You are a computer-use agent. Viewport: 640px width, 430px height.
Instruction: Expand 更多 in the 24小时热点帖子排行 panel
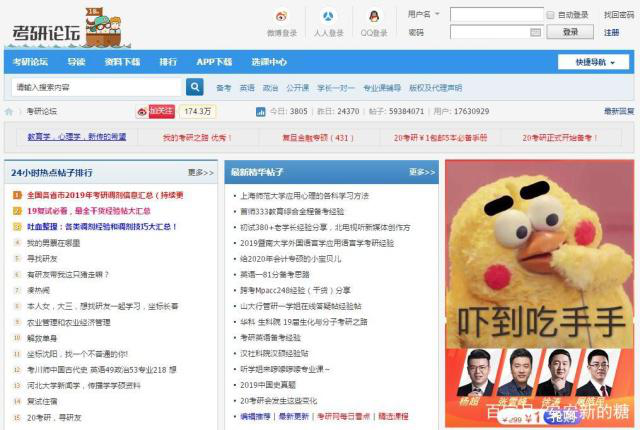[200, 172]
